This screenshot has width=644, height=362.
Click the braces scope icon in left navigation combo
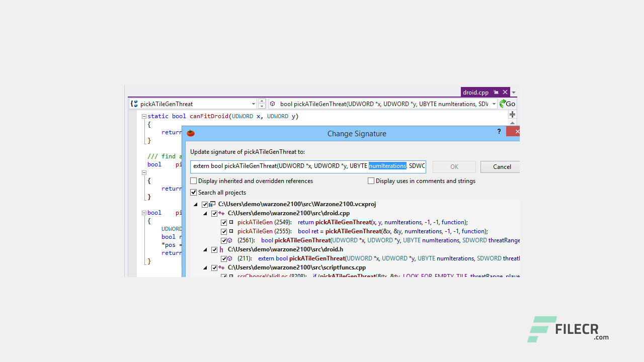pos(134,104)
